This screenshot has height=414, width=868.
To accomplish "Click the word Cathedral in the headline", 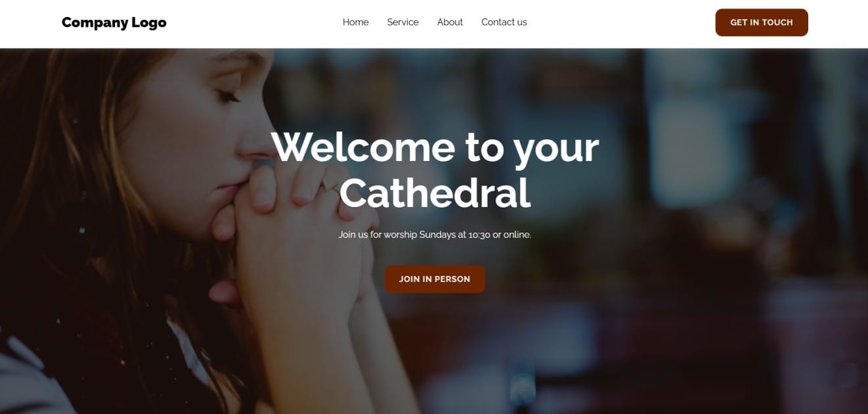I will (x=435, y=193).
